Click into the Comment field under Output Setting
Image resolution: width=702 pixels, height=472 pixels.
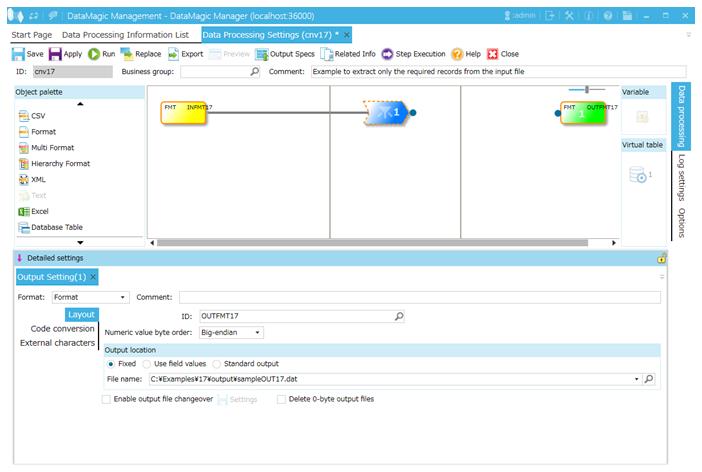pos(419,297)
